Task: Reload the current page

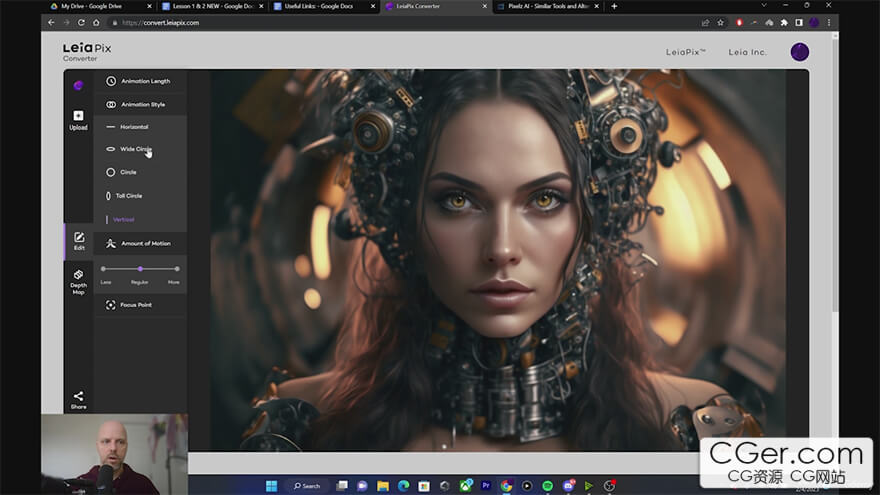Action: point(81,22)
